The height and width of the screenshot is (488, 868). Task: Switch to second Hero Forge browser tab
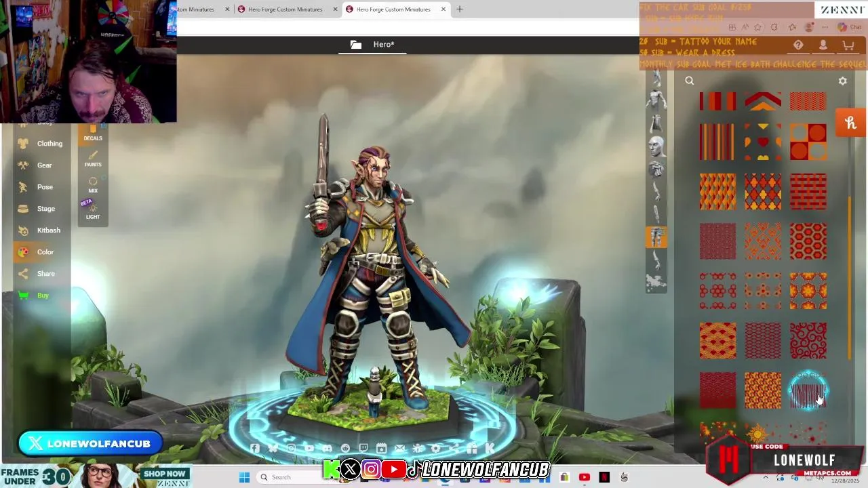pos(285,9)
